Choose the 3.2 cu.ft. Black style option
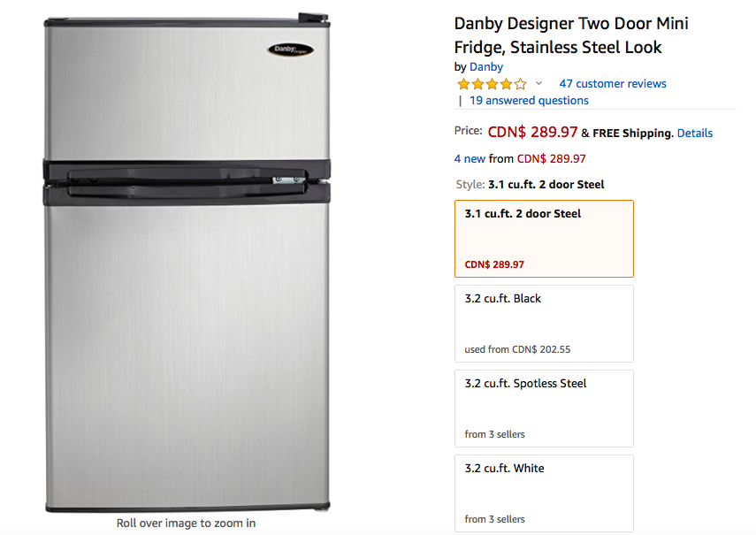756x535 pixels. click(x=543, y=323)
